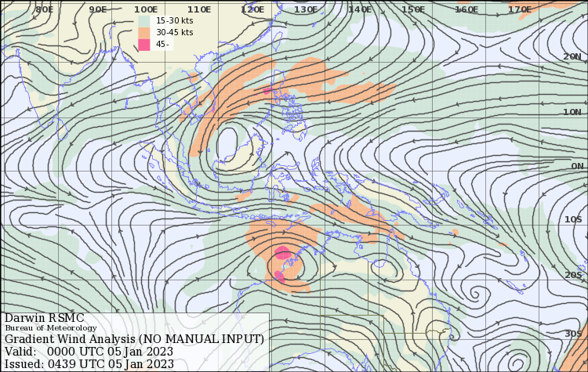Click the 15-30 kts legend color swatch
Image resolution: width=588 pixels, height=372 pixels.
pos(144,20)
